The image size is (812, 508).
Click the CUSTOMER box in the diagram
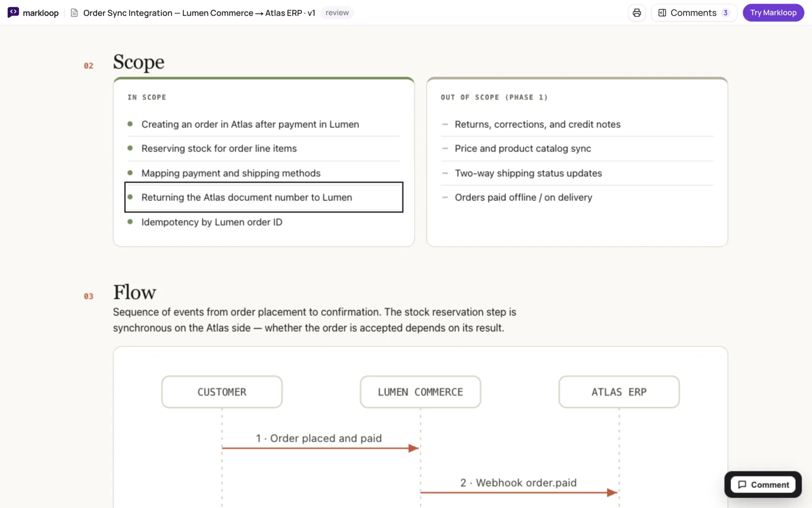pos(222,392)
